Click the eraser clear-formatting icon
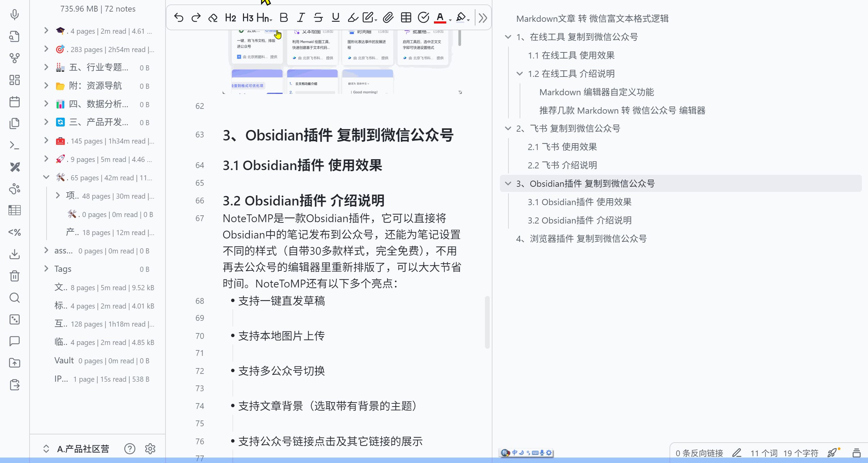 (x=213, y=17)
